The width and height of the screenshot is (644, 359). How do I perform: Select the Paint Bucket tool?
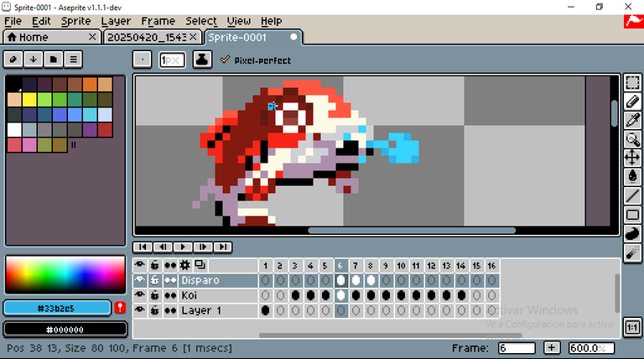pos(632,177)
